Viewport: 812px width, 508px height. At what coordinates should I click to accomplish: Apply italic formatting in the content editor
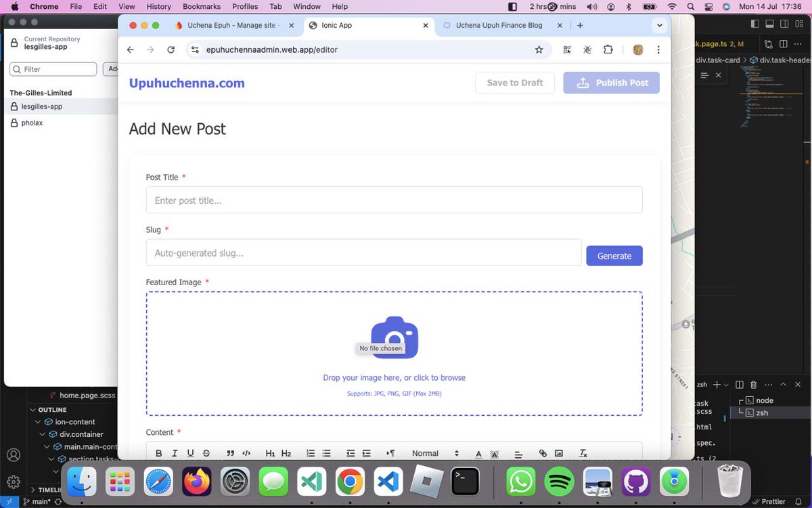(x=175, y=453)
